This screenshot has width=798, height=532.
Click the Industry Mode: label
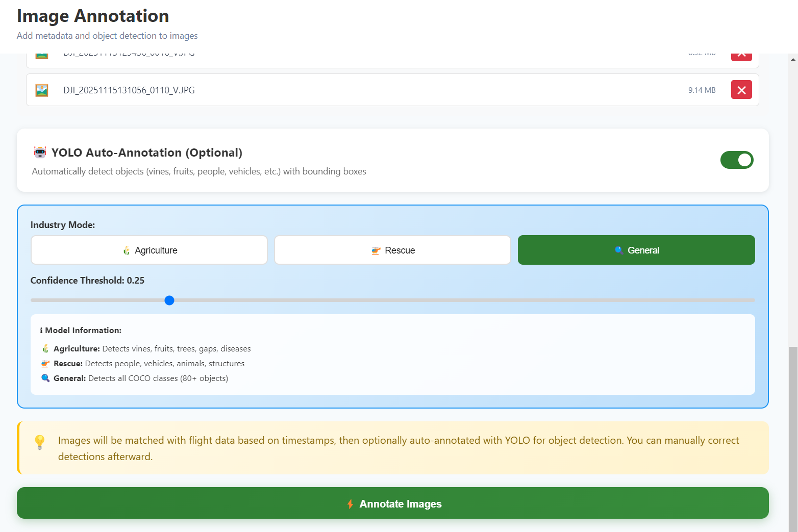63,225
